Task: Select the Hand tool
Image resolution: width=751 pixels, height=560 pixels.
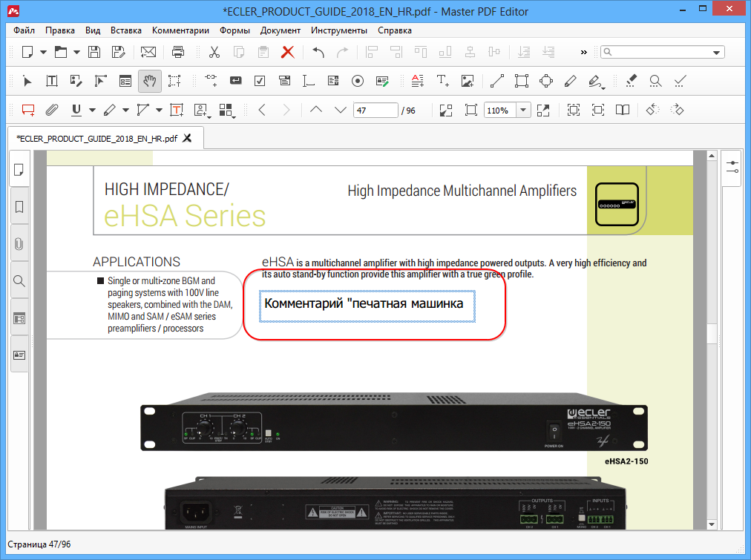Action: click(149, 80)
